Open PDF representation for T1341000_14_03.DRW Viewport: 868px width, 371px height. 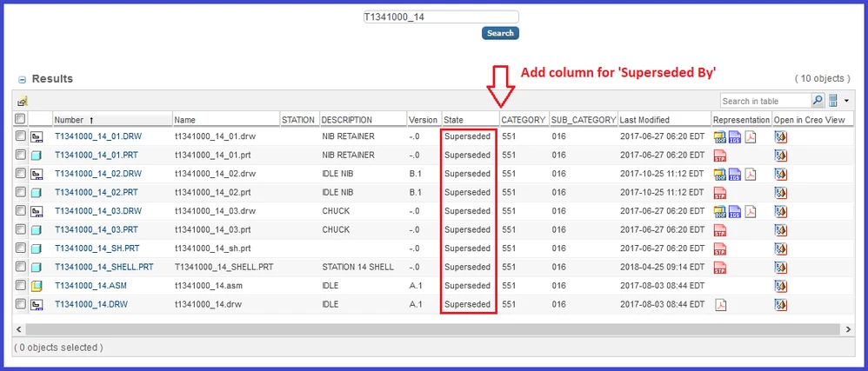(750, 211)
